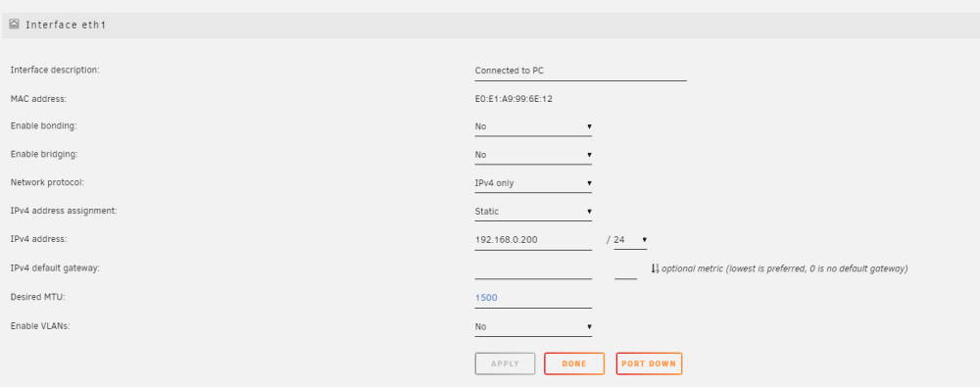The height and width of the screenshot is (387, 980).
Task: Click the Desired MTU label
Action: point(37,297)
